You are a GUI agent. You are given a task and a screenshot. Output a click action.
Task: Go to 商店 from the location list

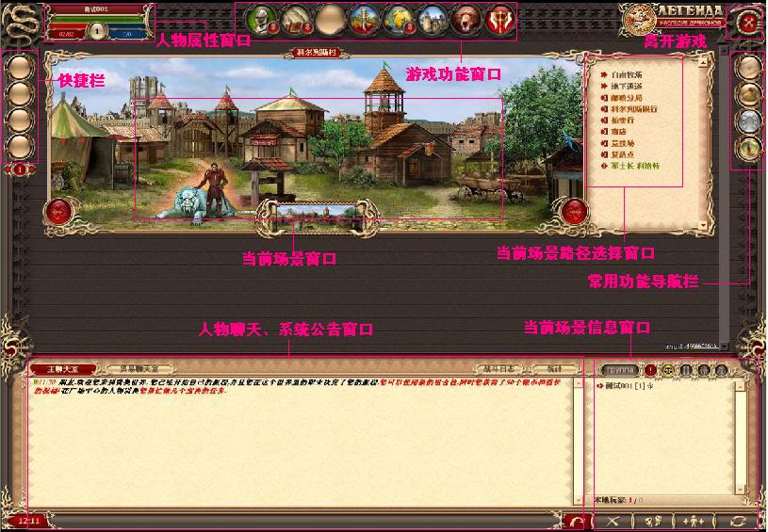(x=613, y=132)
